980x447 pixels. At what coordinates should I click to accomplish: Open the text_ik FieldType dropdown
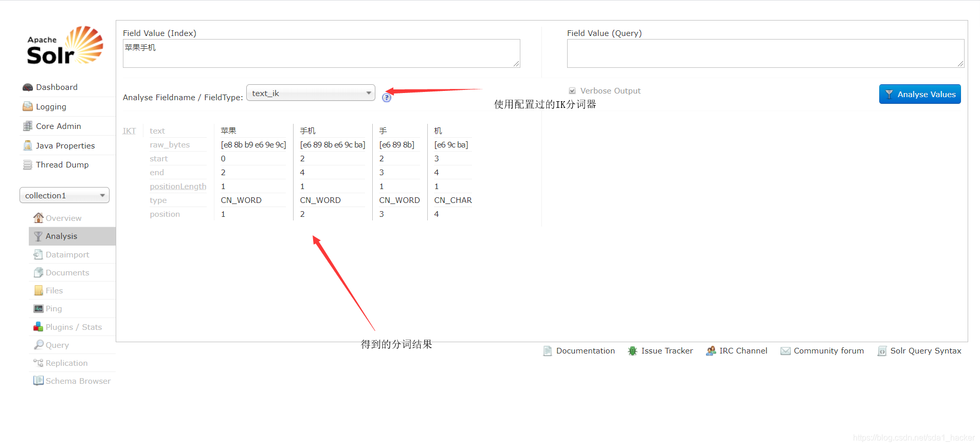311,93
